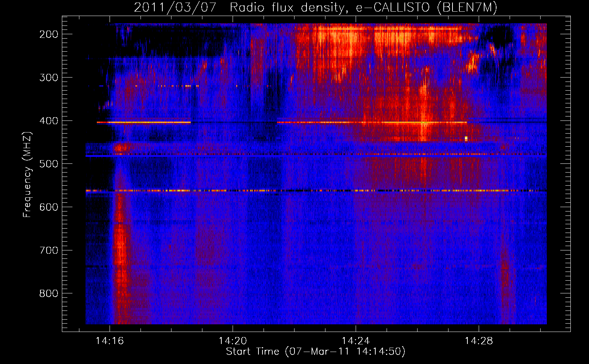The width and height of the screenshot is (589, 364).
Task: Click the plot title "Radio flux density, e-CALLISTO (BLEN7M)"
Action: [x=363, y=8]
